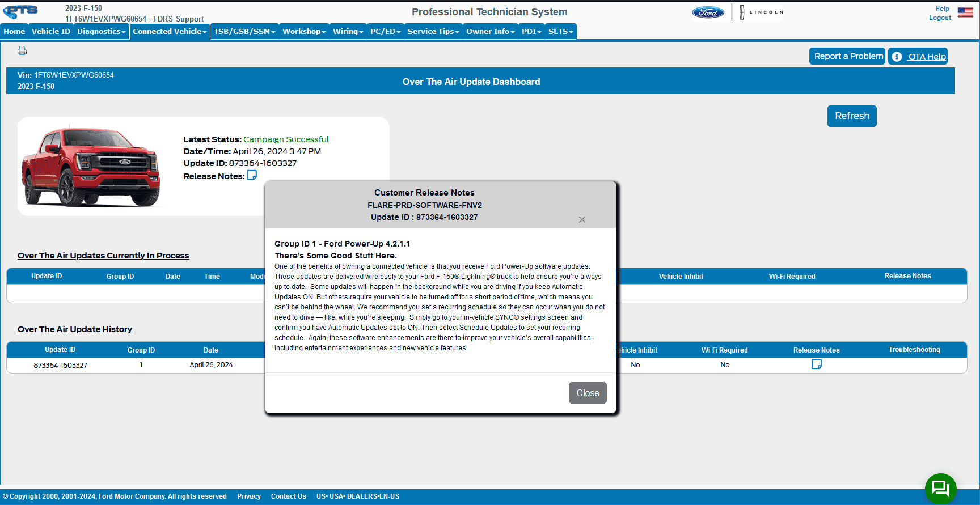Click Campaign Successful status text
Screen dimensions: 980x505
286,139
